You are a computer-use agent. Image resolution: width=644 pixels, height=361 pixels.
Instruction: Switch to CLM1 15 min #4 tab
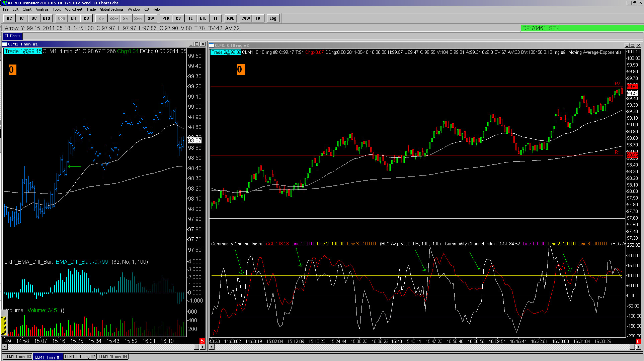click(113, 357)
